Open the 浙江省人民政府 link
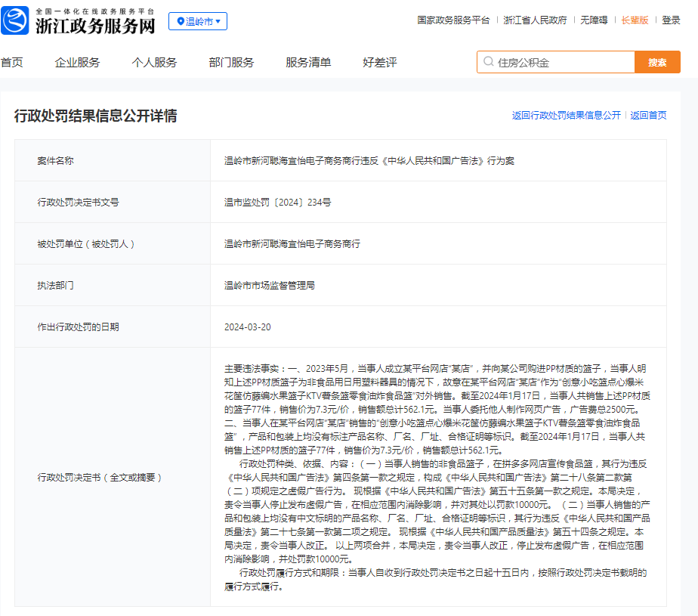Viewport: 698px width, 616px height. [535, 20]
